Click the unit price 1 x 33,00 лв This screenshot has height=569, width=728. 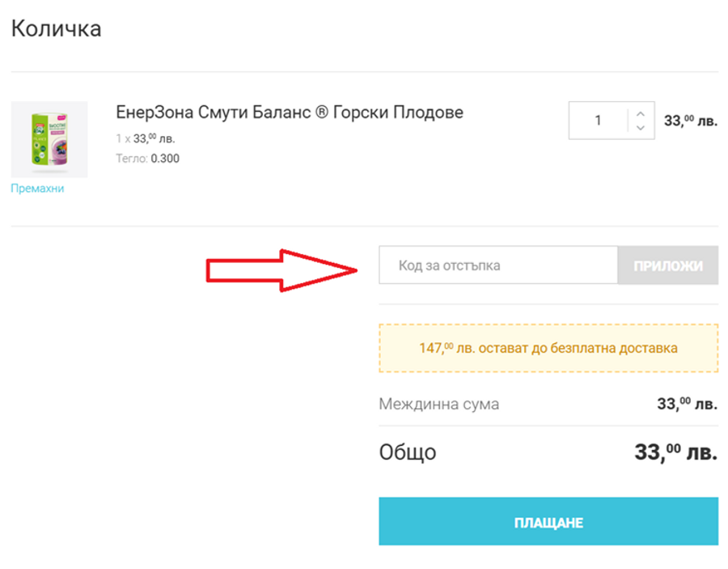145,138
